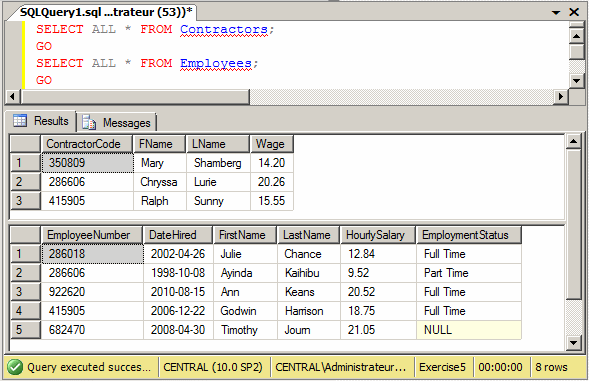Select row header of employee Julie Chance

25,254
